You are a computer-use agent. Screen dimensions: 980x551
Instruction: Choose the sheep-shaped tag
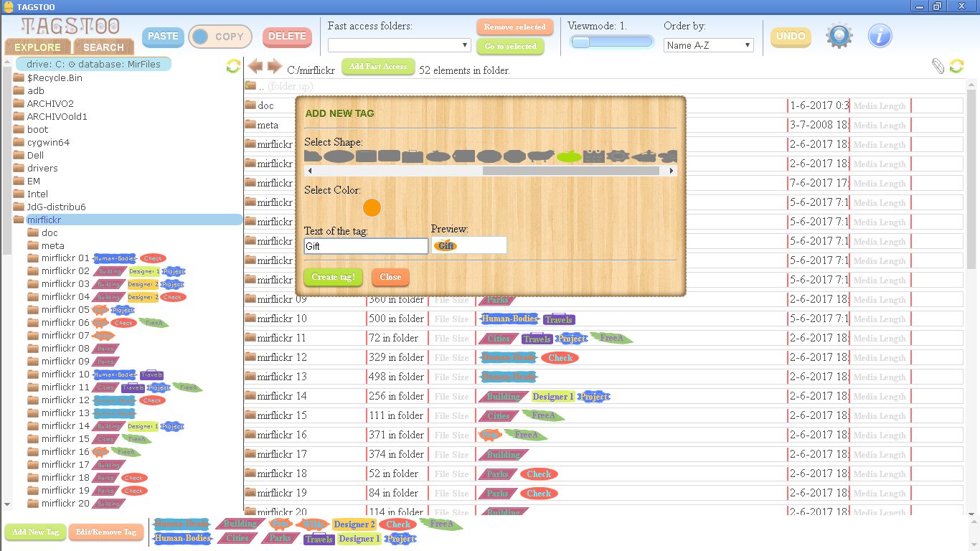pos(541,156)
